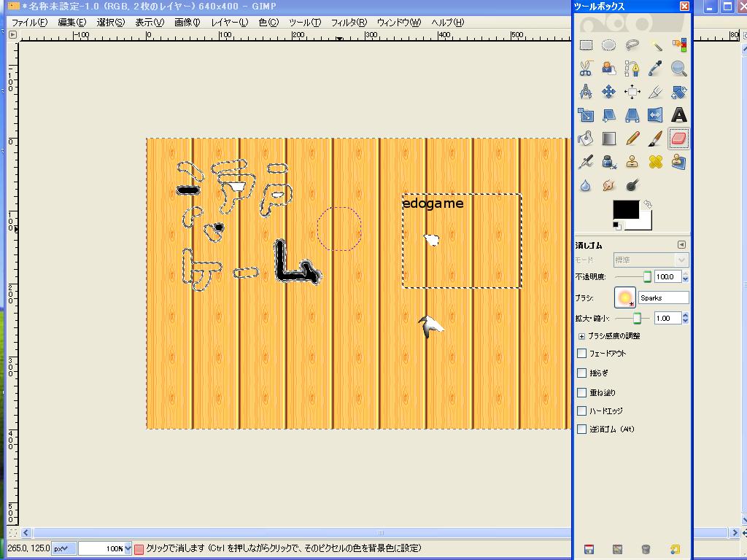
Task: Click the Sparks brush name field
Action: click(x=663, y=297)
